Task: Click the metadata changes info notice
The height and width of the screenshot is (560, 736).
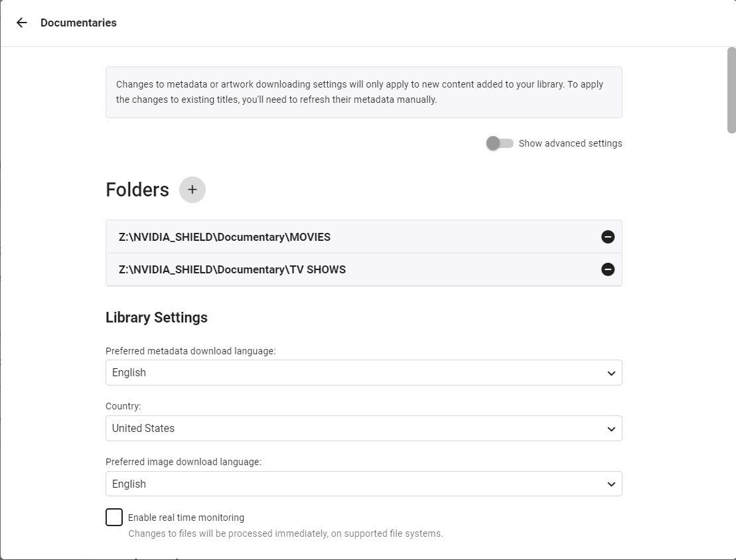Action: (364, 92)
